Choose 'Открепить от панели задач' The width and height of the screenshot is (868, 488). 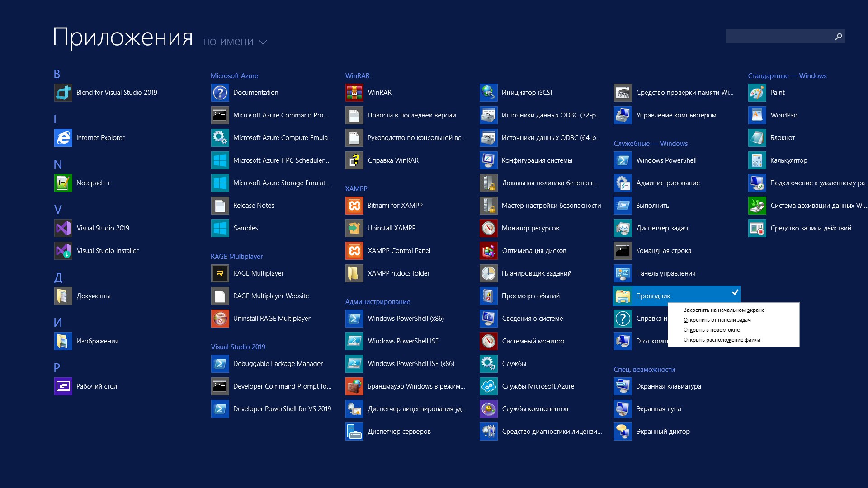pos(717,320)
